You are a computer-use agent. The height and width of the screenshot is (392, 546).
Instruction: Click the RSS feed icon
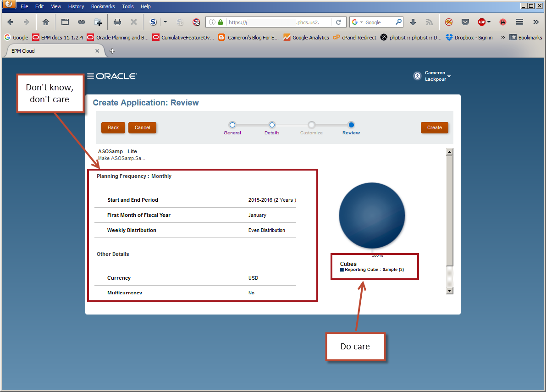click(430, 22)
